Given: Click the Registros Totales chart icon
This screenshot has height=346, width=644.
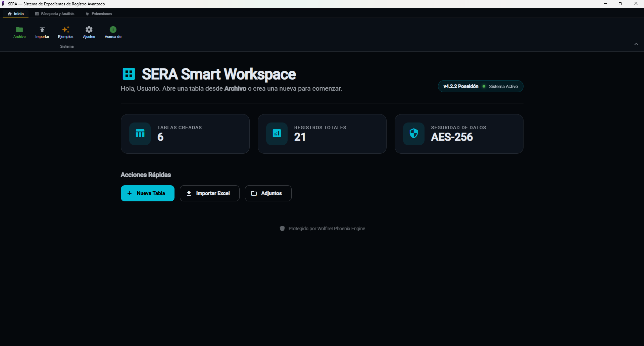Looking at the screenshot, I should pos(277,134).
